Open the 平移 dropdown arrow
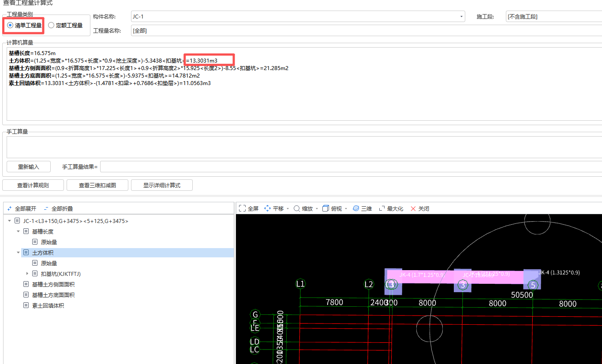 pos(288,209)
